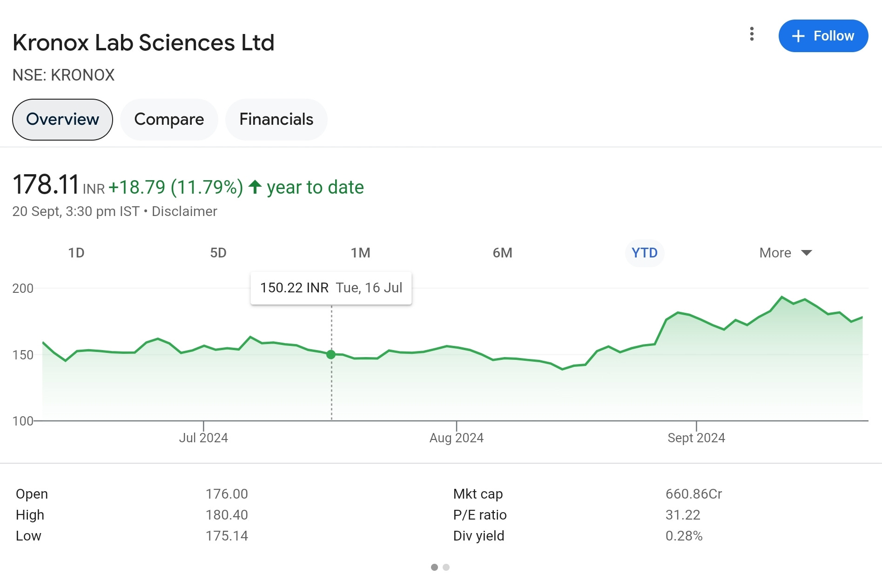
Task: Click the High value 180.40
Action: coord(227,515)
